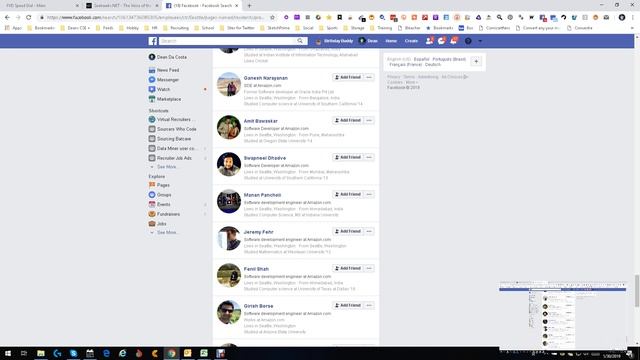Go to Home in the Facebook header
The height and width of the screenshot is (360, 640).
pos(391,41)
